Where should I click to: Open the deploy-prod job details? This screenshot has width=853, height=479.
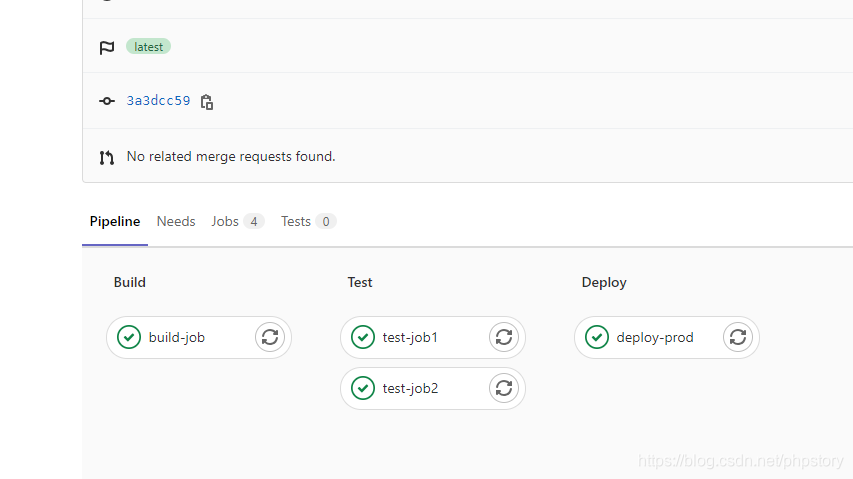pos(655,338)
